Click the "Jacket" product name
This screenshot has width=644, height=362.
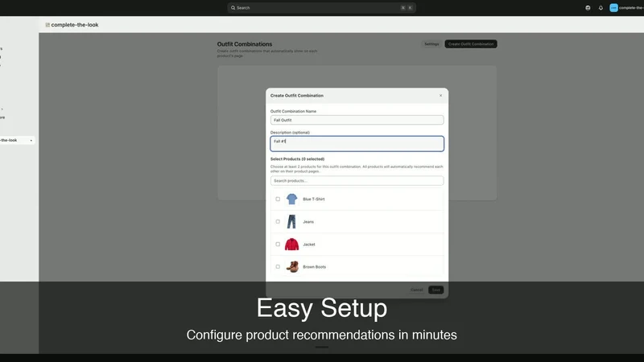click(309, 245)
